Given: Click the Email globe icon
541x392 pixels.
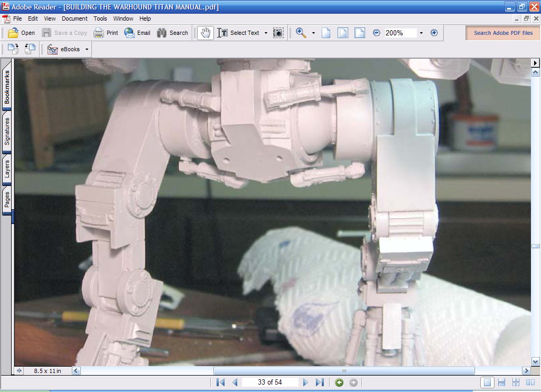Looking at the screenshot, I should point(129,33).
